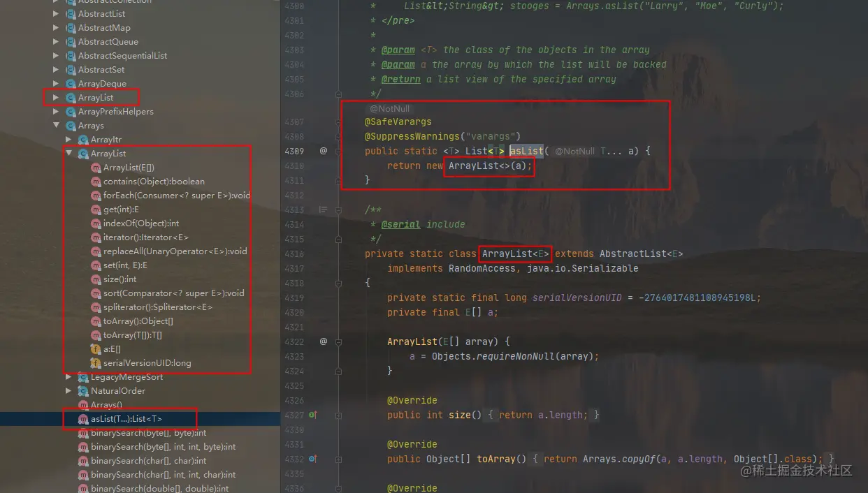Expand the AbstractSequentialList tree node
The width and height of the screenshot is (868, 493).
click(57, 56)
